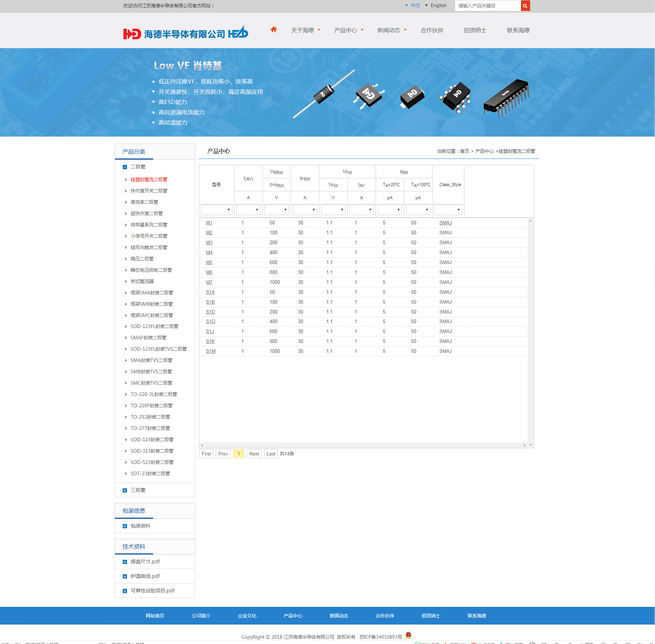Open the M1 product link

(209, 223)
